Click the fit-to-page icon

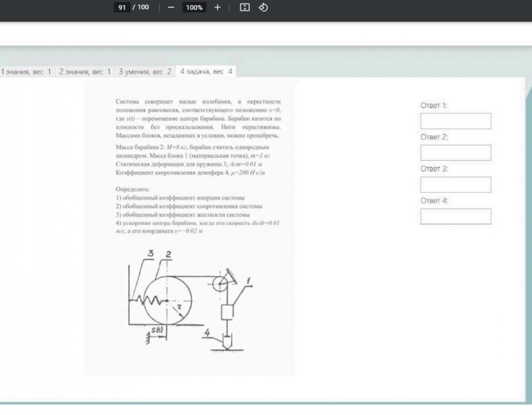[245, 7]
